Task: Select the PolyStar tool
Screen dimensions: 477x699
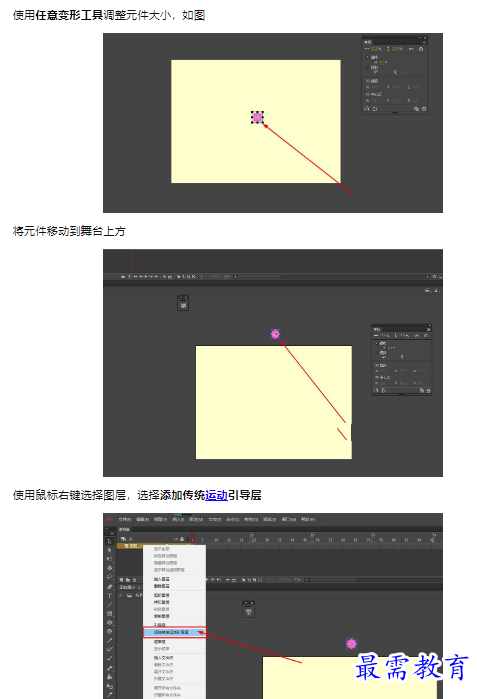Action: tap(110, 631)
